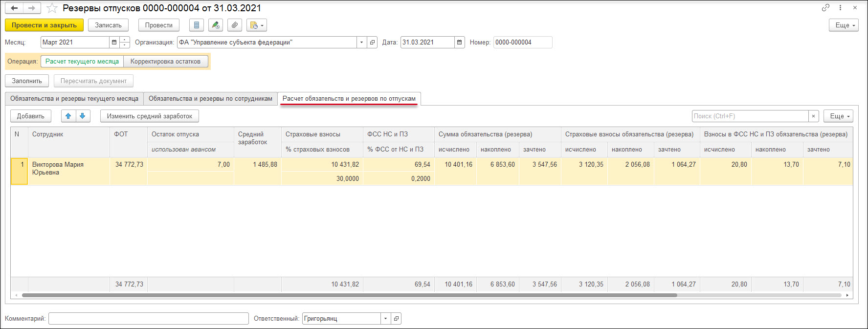This screenshot has height=329, width=868.
Task: Select employee cell Викторова Мария Юрьевна
Action: [68, 171]
